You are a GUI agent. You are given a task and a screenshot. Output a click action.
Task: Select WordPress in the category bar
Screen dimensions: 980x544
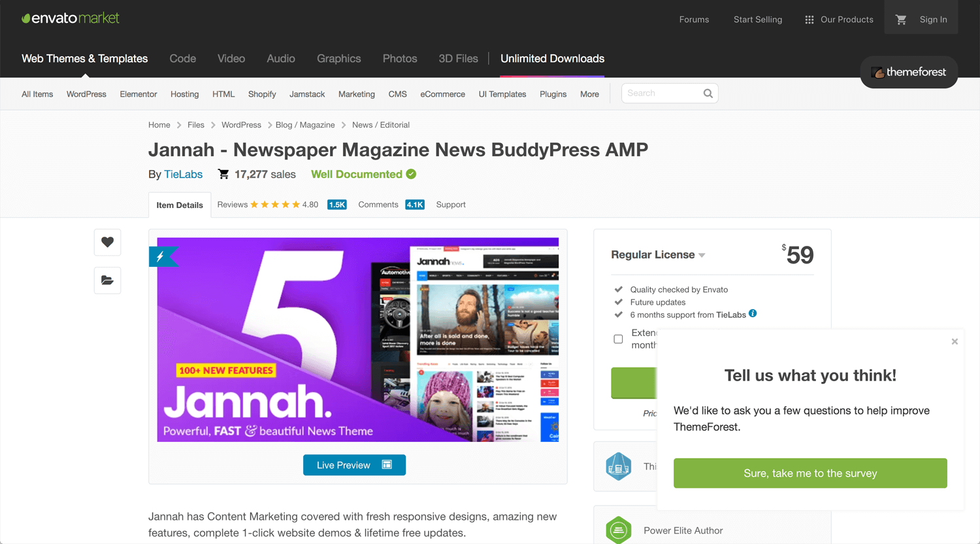point(86,94)
